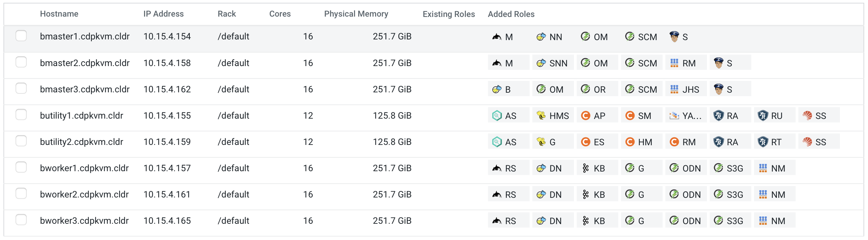Click the RT Ranger icon on butility2
868x240 pixels.
tap(763, 142)
